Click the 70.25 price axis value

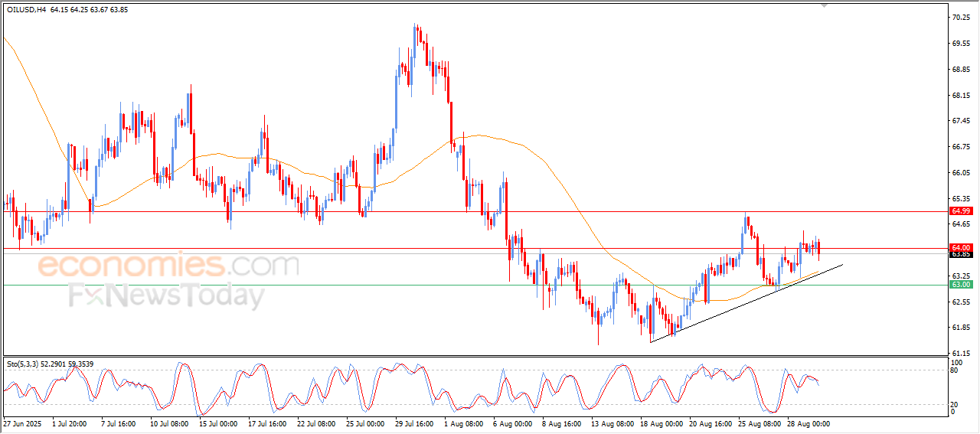(961, 18)
